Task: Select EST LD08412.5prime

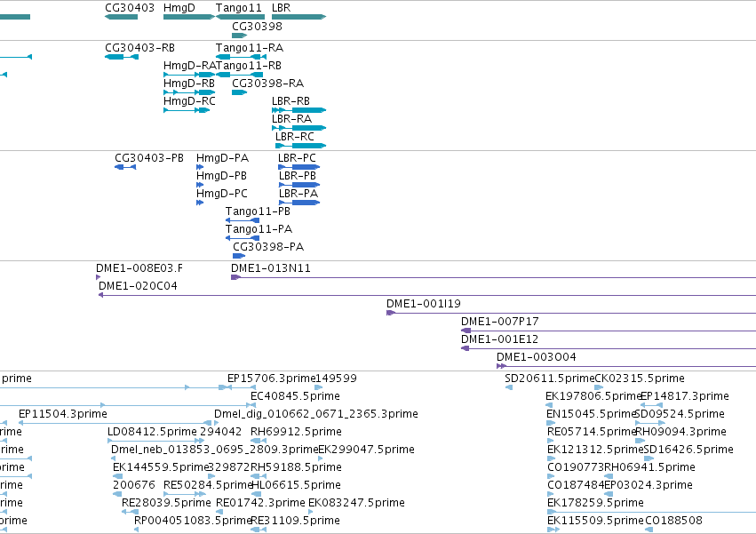Action: 153,432
